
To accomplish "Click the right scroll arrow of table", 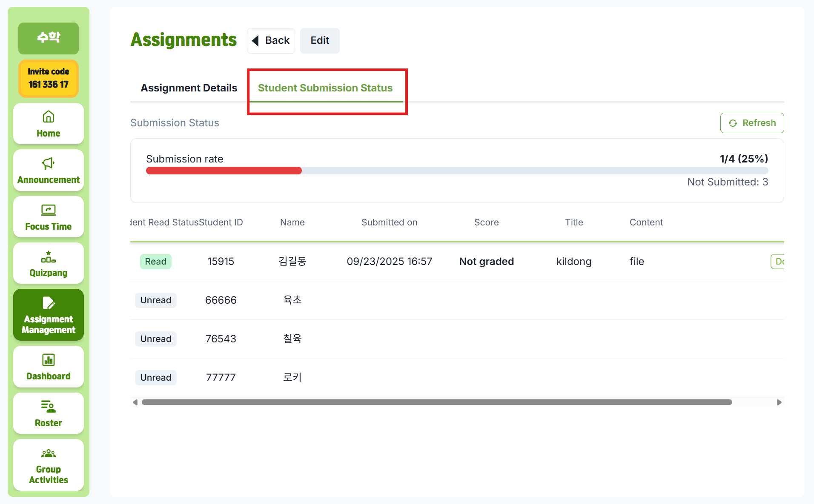I will point(779,402).
